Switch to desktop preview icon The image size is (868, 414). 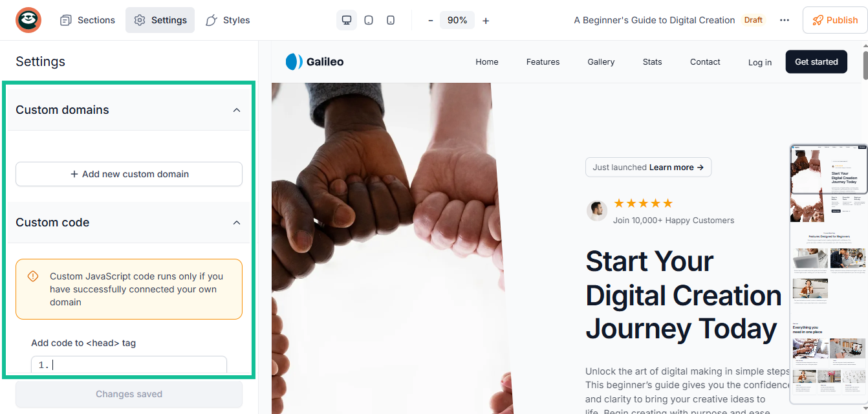[346, 20]
